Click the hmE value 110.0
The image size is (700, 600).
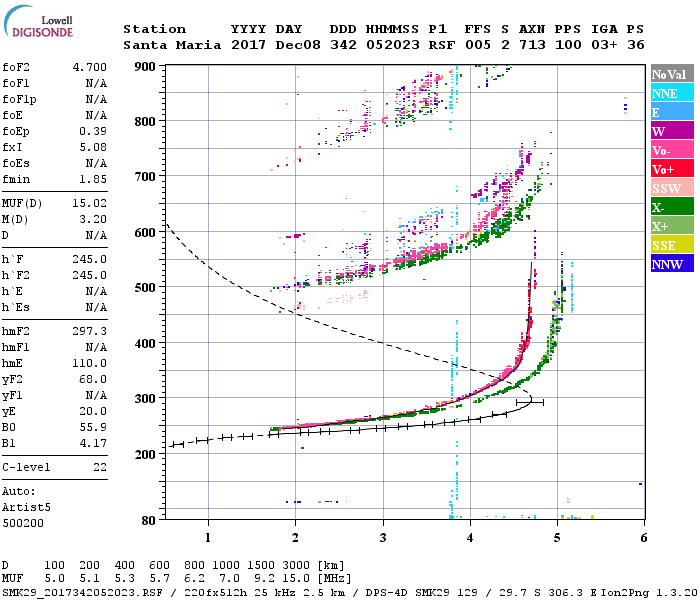coord(90,363)
